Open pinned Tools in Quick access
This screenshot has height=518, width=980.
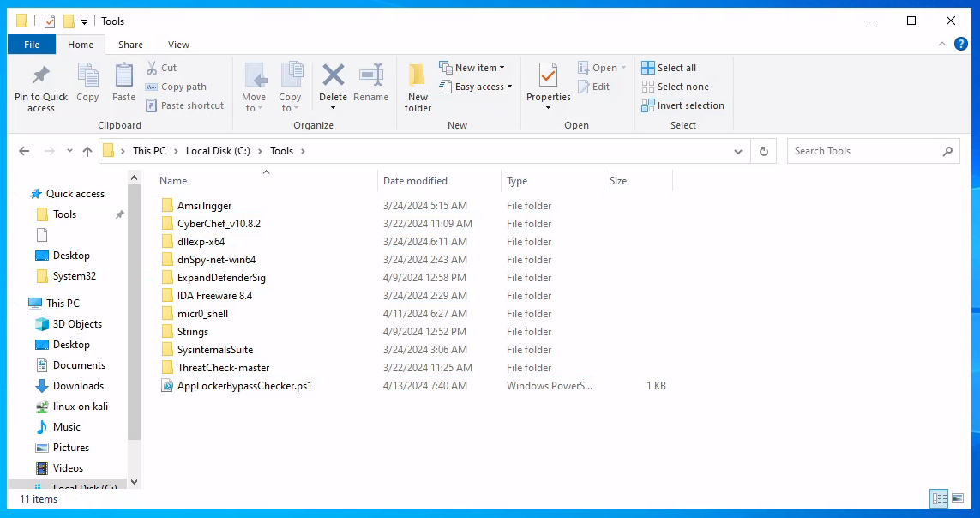tap(64, 214)
